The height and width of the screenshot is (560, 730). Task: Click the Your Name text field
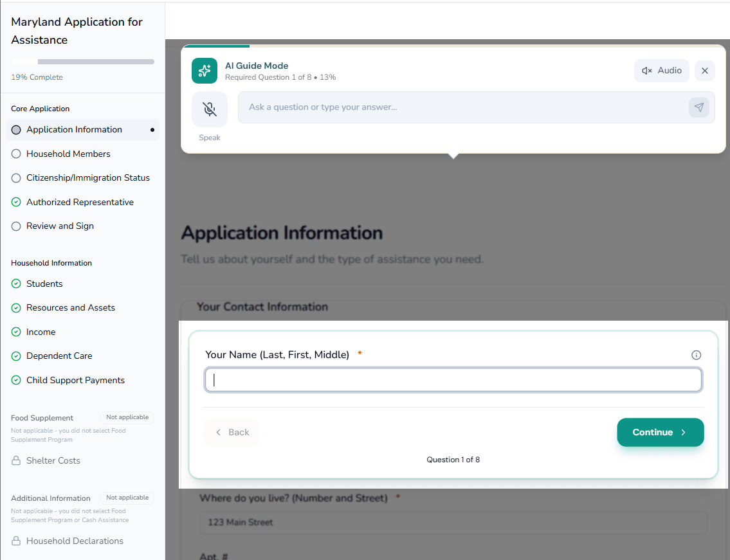(x=453, y=380)
